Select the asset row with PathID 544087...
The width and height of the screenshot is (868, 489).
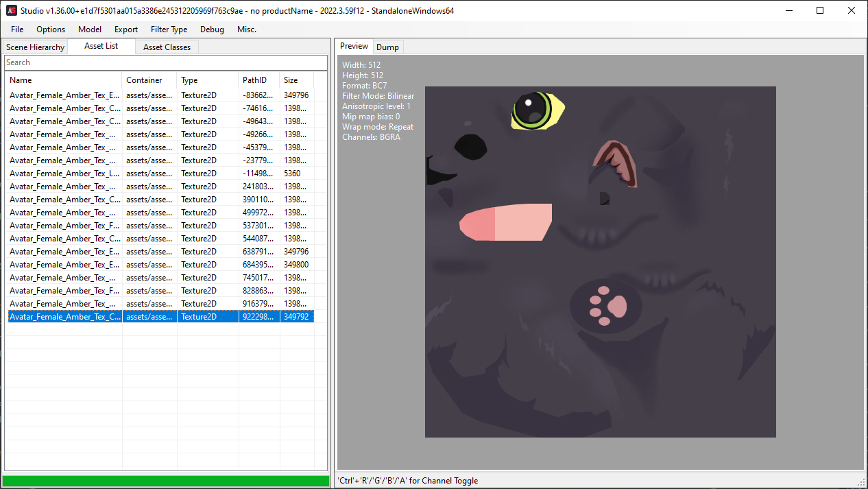[x=160, y=239]
